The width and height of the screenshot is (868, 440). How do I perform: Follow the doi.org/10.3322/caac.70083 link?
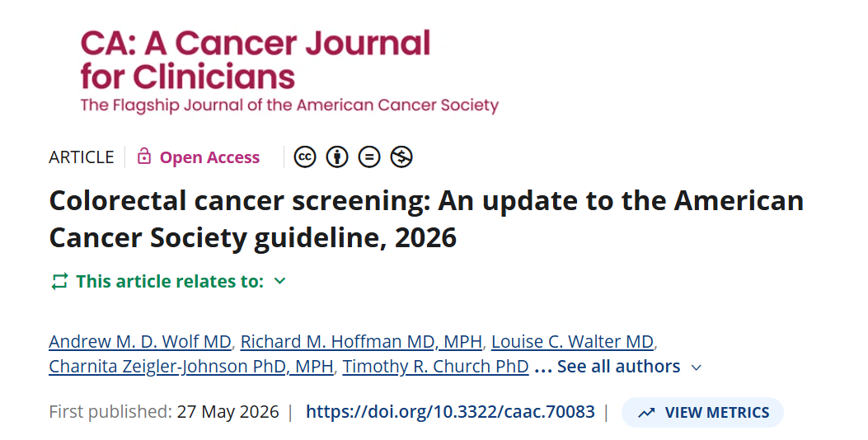coord(450,412)
